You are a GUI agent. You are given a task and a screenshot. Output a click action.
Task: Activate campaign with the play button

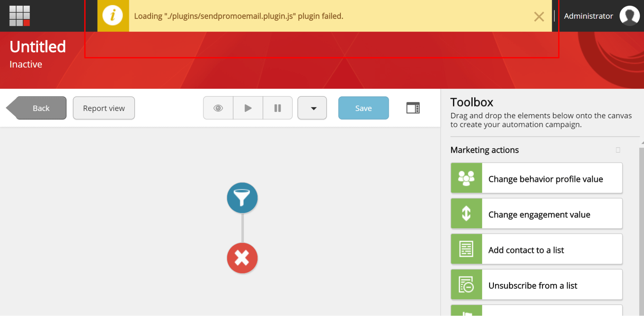tap(248, 108)
